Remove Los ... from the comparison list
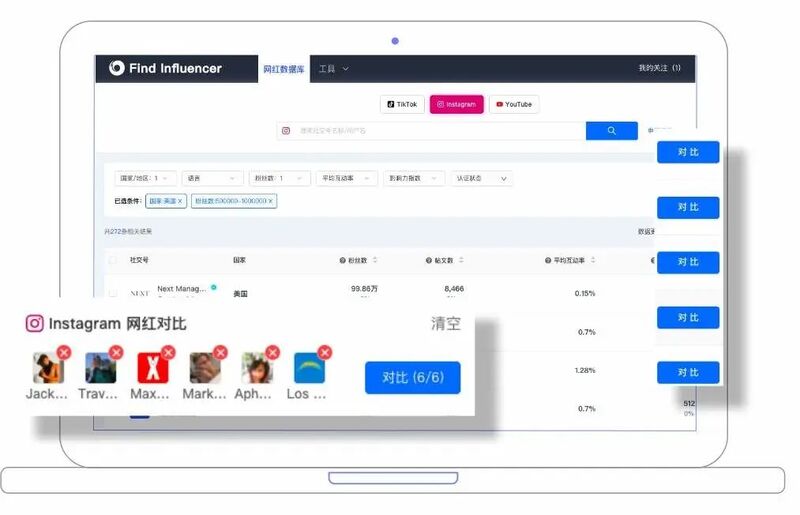Image resolution: width=800 pixels, height=515 pixels. coord(325,352)
